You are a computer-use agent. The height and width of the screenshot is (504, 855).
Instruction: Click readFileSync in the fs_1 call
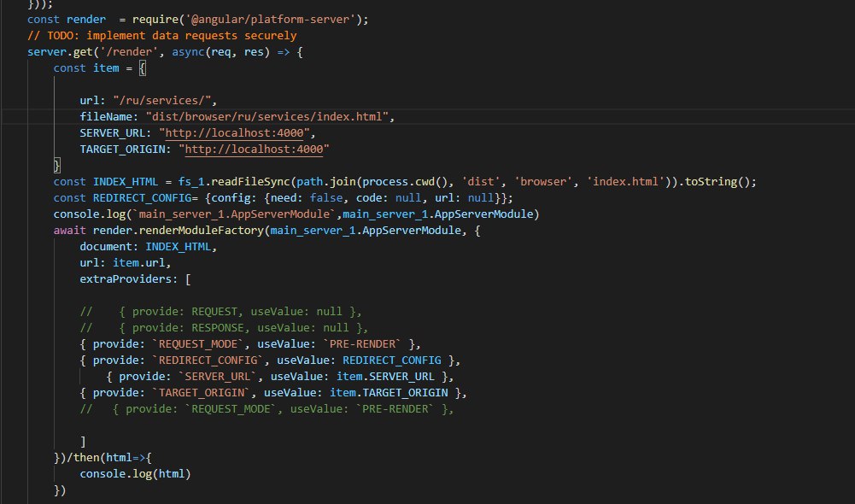250,182
